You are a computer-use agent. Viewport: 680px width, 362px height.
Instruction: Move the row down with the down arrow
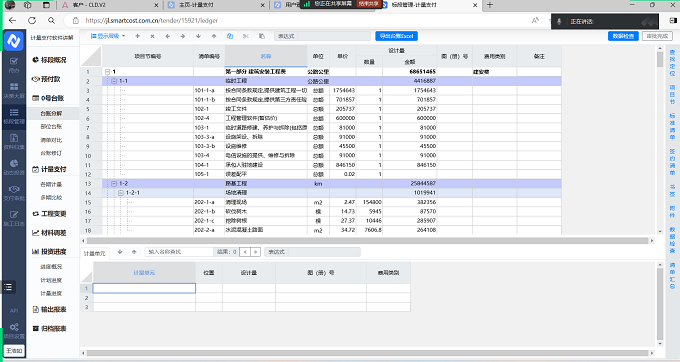198,36
